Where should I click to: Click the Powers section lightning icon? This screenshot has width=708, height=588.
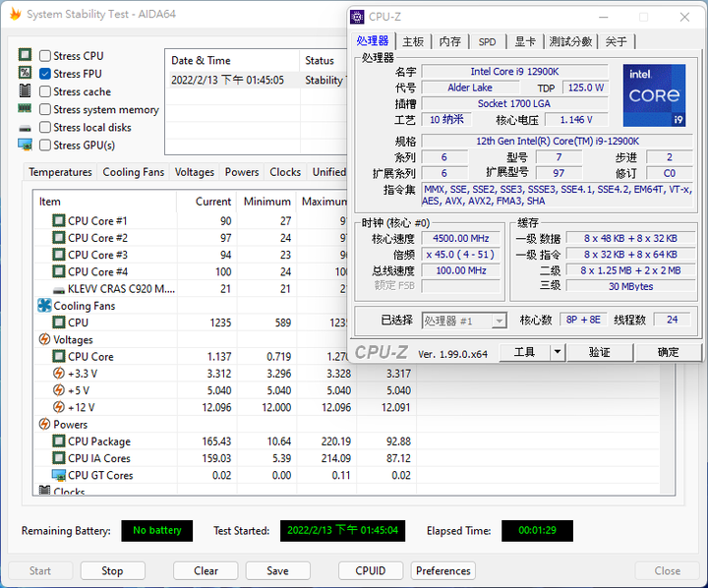[44, 424]
